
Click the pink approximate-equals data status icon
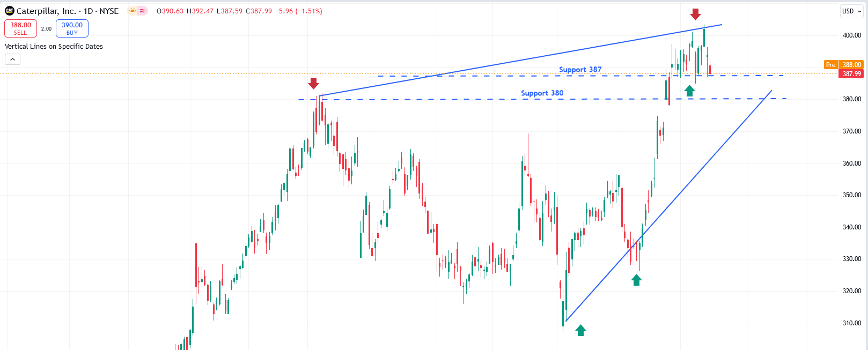coord(142,11)
